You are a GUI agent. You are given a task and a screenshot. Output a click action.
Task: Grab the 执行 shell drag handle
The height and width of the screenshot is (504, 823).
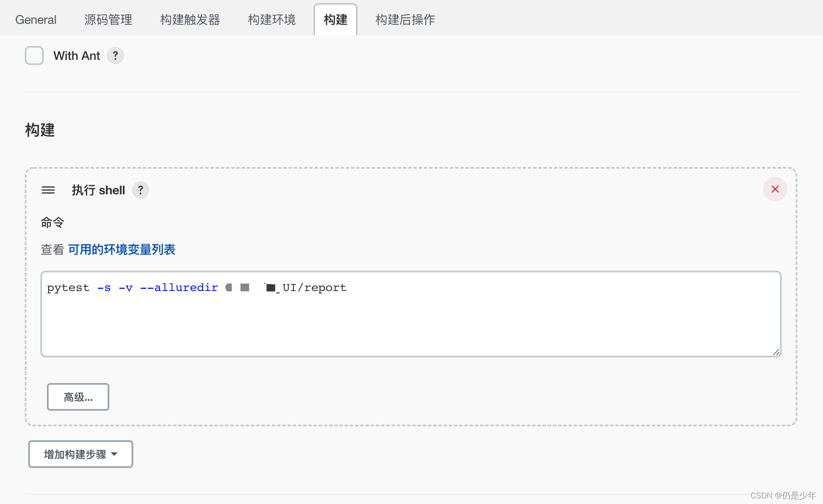48,190
